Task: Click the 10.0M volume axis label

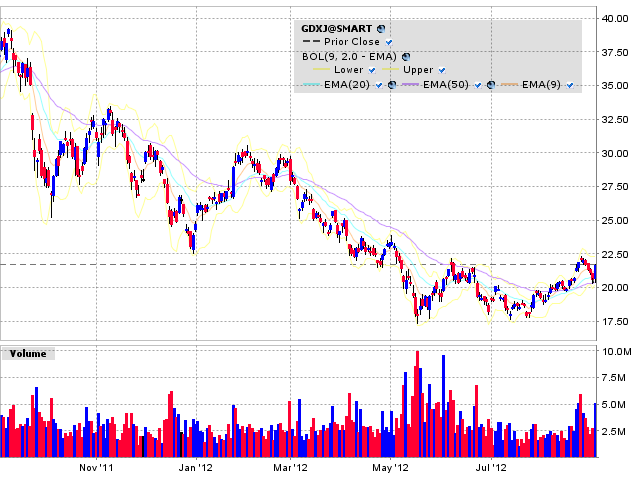Action: tap(616, 351)
